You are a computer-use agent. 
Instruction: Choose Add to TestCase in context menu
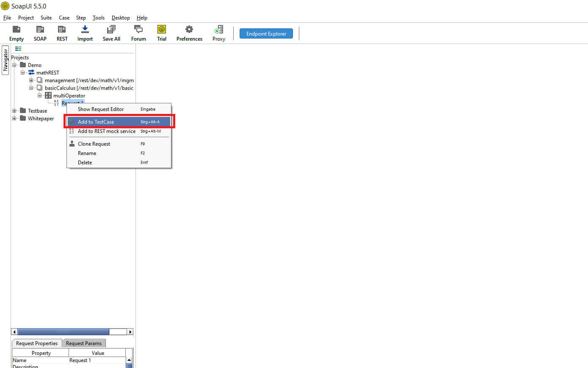pyautogui.click(x=119, y=122)
